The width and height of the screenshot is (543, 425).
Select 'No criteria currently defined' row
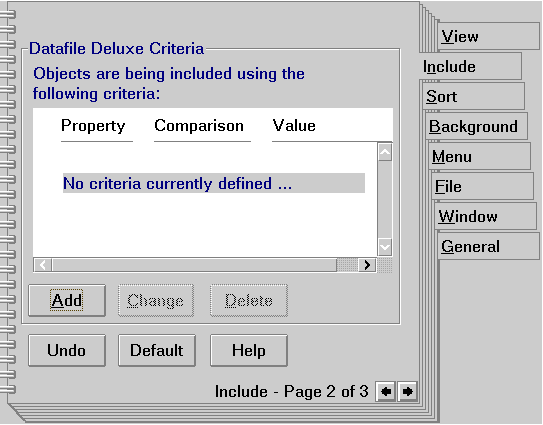(x=214, y=183)
